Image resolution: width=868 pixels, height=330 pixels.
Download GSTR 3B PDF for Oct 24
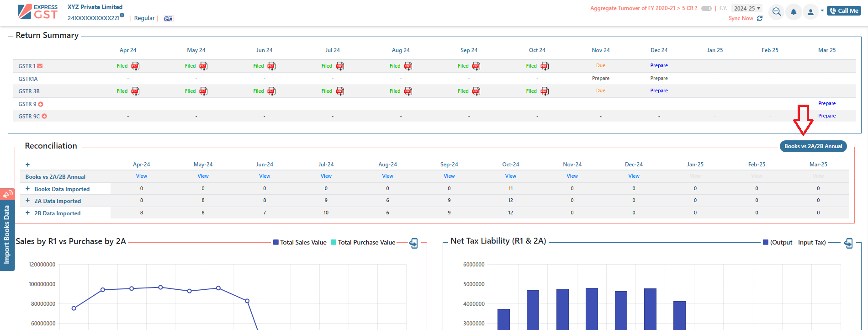click(x=545, y=91)
